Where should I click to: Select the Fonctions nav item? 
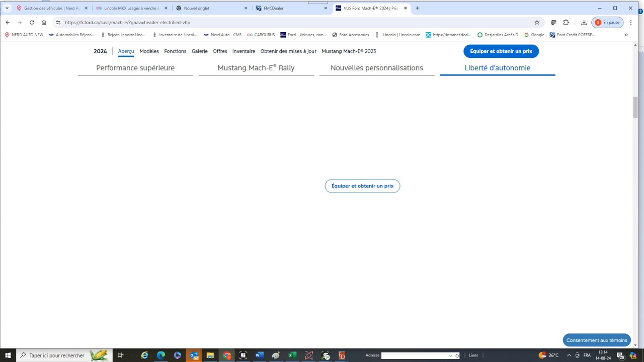(x=175, y=51)
